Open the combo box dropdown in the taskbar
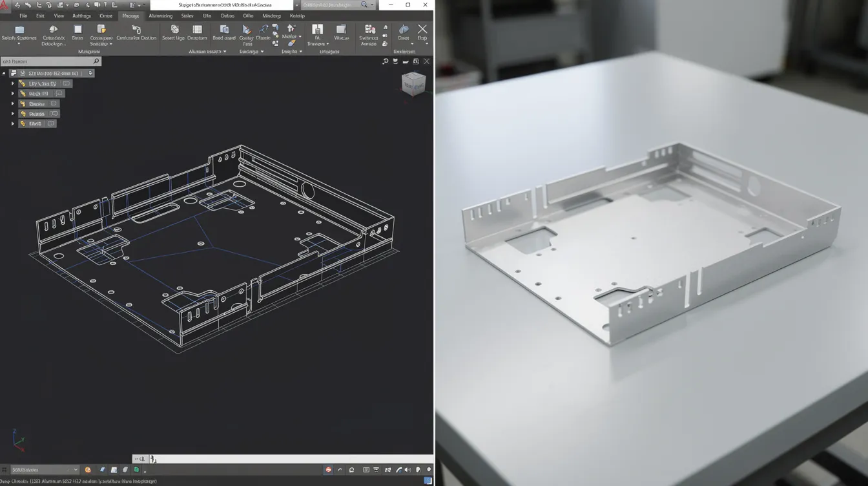This screenshot has width=868, height=486. click(x=76, y=470)
